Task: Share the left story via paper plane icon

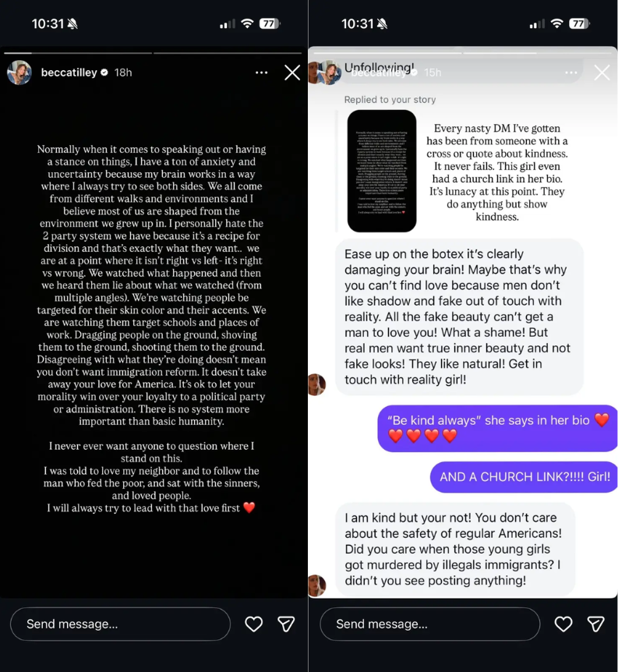Action: [286, 624]
